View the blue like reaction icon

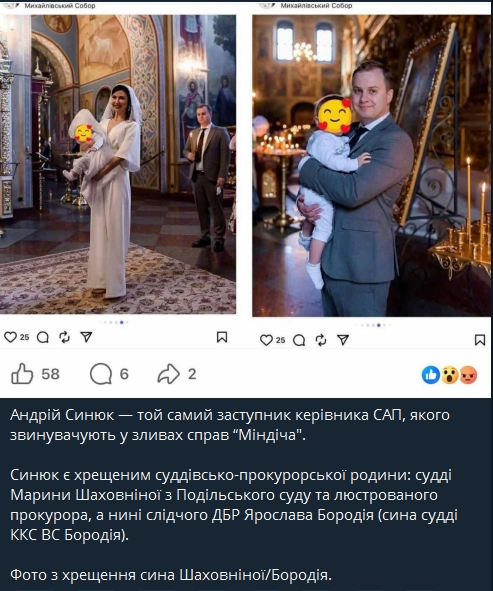click(431, 375)
